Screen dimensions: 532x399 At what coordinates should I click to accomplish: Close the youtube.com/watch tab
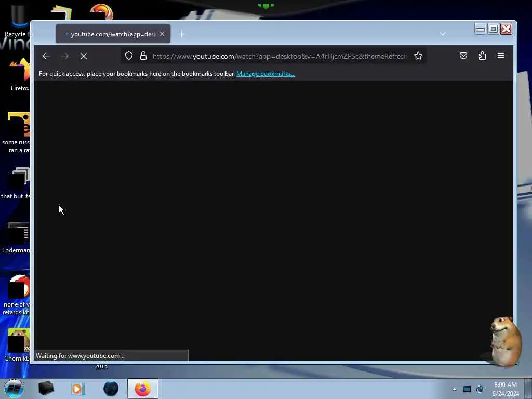[162, 34]
